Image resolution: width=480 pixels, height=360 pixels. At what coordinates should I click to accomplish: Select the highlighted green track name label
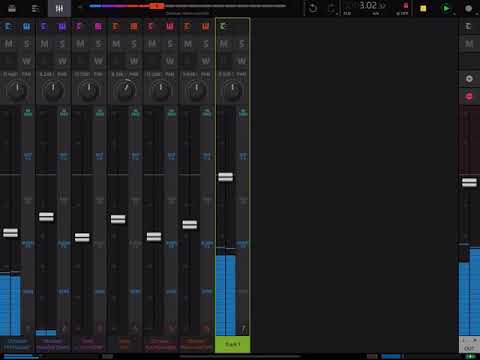(x=233, y=344)
